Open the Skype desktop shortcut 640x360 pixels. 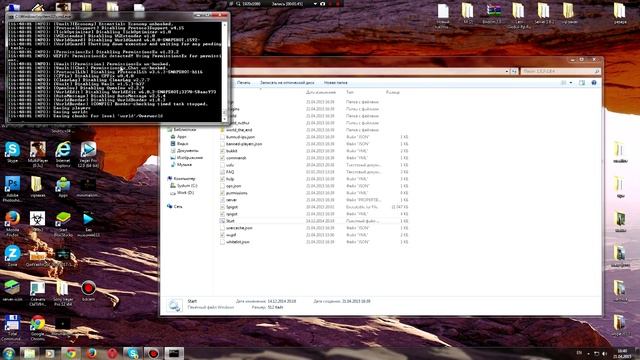tap(12, 152)
